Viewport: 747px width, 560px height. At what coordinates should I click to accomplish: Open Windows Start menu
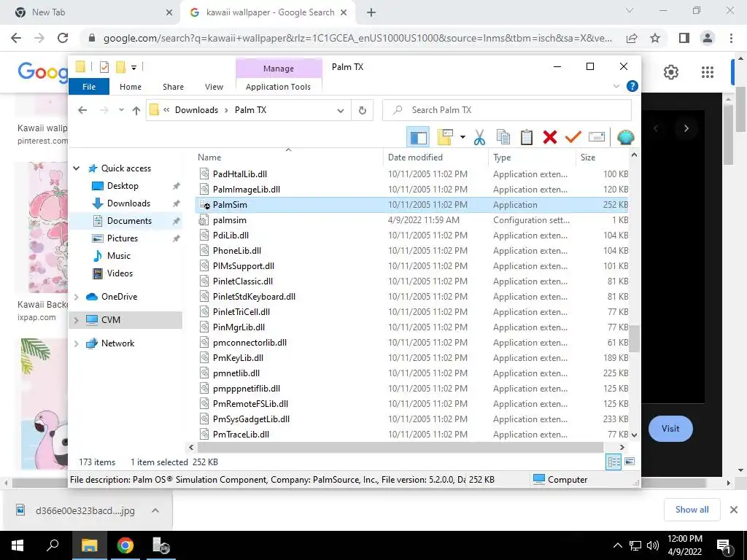click(x=18, y=545)
